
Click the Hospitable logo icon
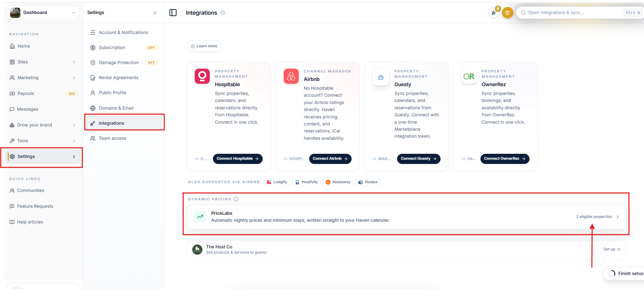click(x=202, y=76)
